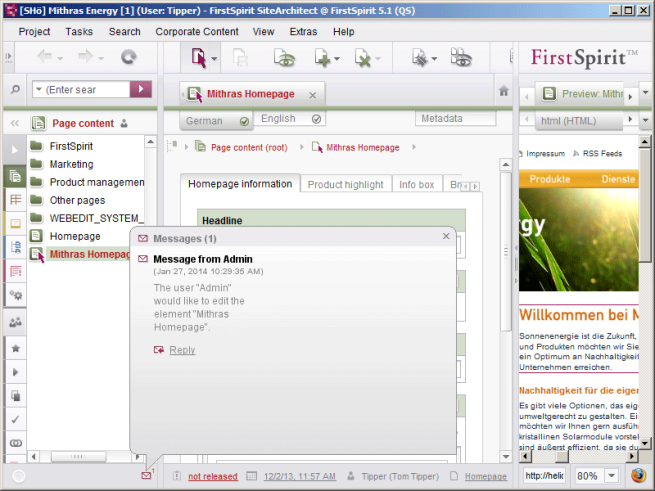The width and height of the screenshot is (655, 491).
Task: Close the Messages popup
Action: click(x=446, y=237)
